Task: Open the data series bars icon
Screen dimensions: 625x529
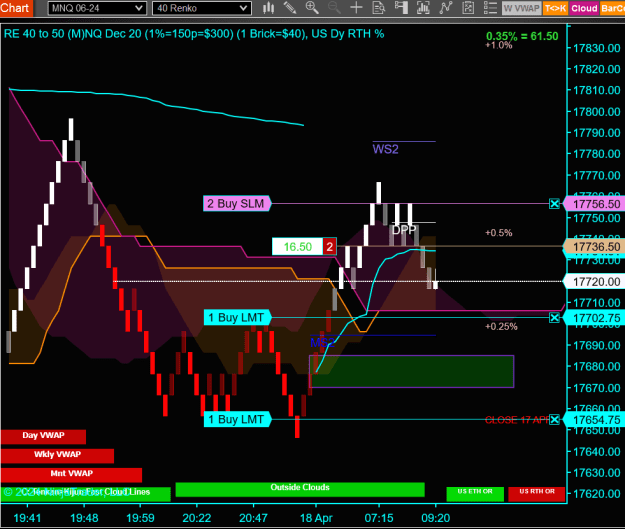Action: (423, 8)
